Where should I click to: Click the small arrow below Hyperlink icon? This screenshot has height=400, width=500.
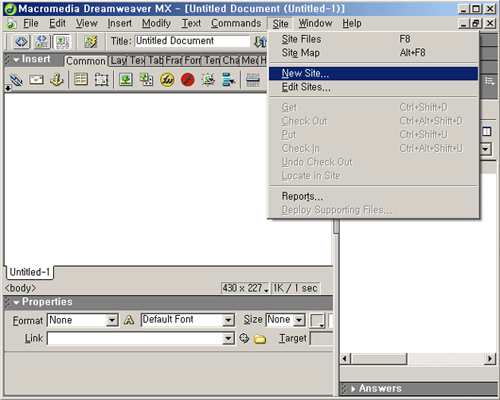[8, 88]
